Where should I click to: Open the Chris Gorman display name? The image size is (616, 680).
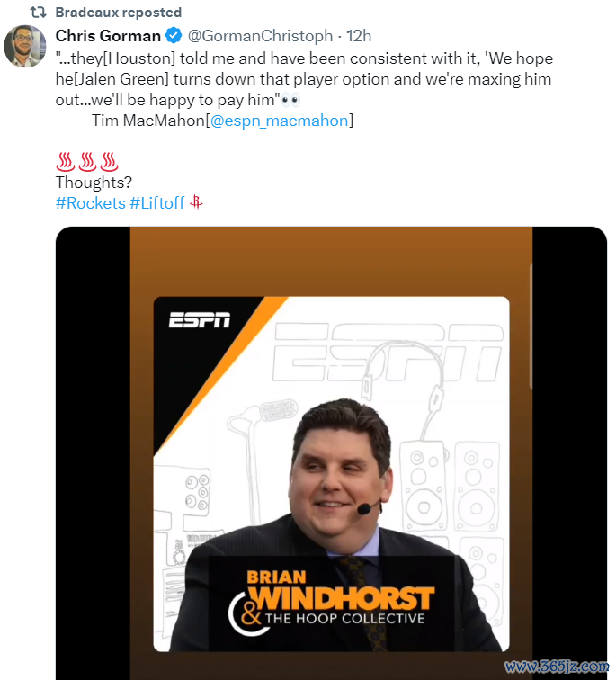108,36
